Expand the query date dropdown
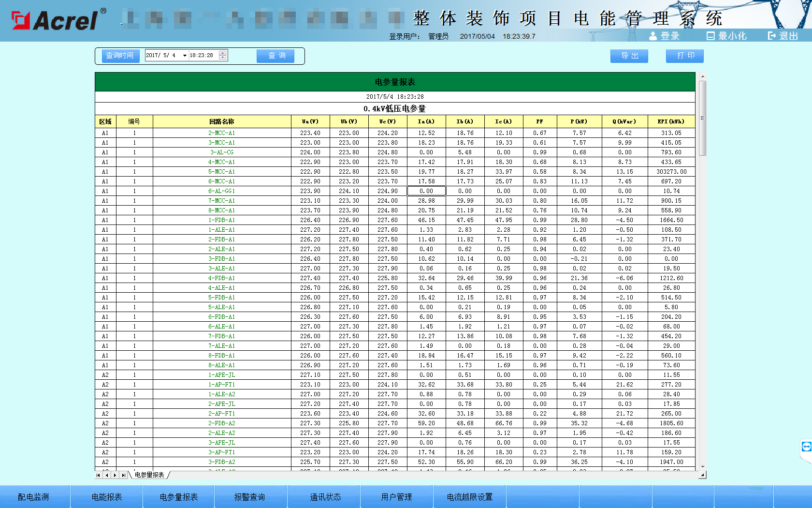Screen dimensions: 812x508 (x=185, y=56)
